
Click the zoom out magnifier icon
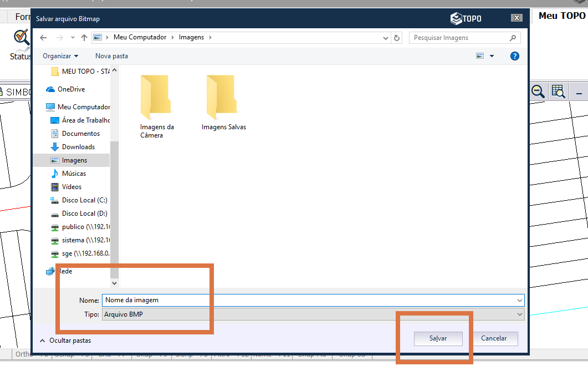click(x=538, y=92)
